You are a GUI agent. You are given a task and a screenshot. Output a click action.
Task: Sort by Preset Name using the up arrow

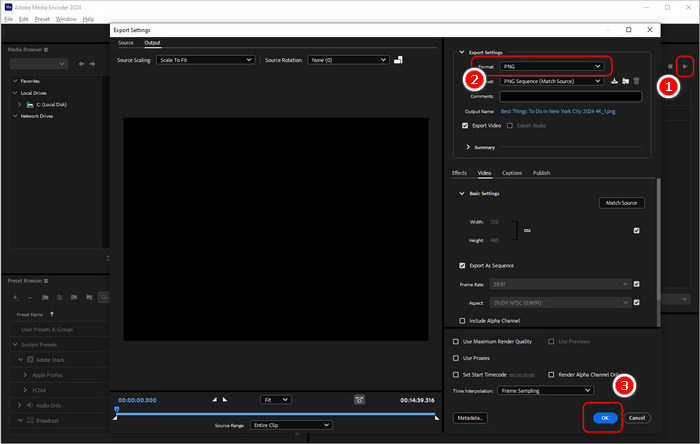coord(52,314)
